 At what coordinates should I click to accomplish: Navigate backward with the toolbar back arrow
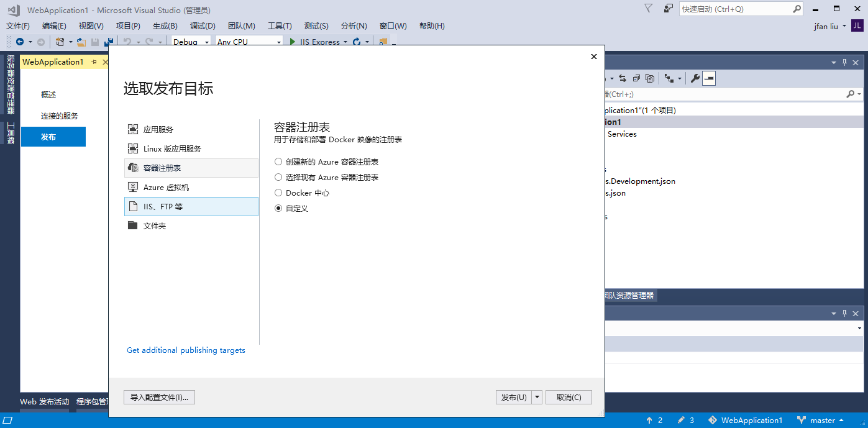20,42
